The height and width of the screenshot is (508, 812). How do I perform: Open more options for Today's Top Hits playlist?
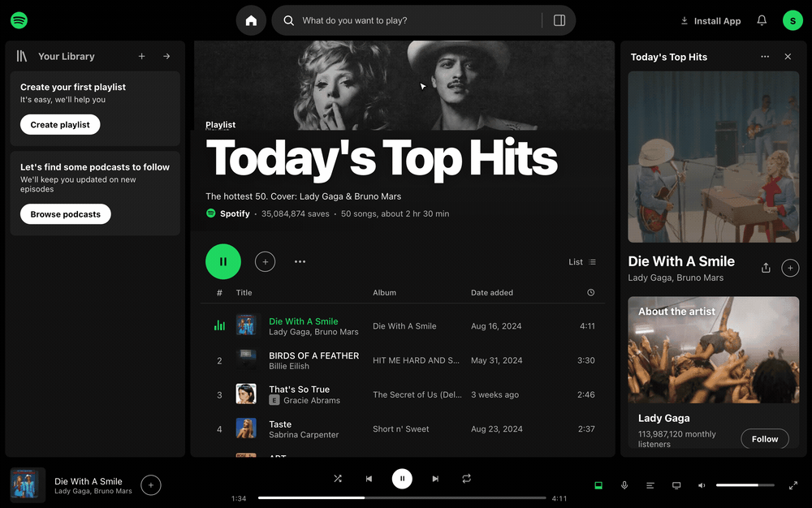[300, 262]
